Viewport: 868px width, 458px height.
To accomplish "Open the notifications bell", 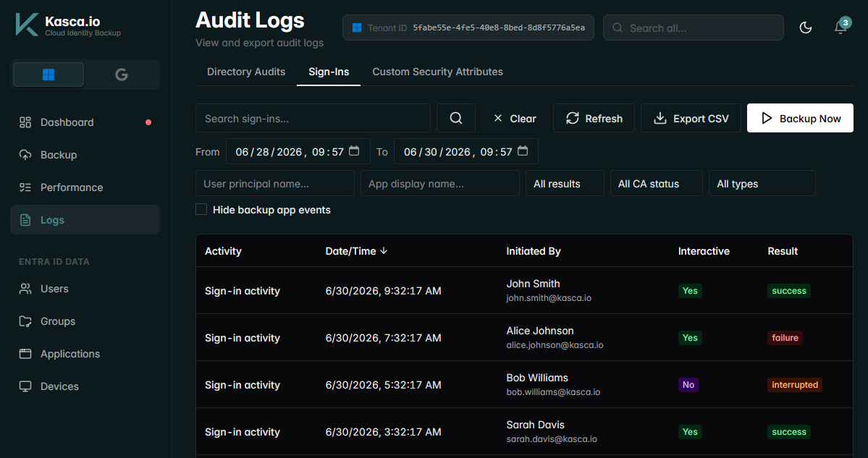I will click(x=840, y=27).
